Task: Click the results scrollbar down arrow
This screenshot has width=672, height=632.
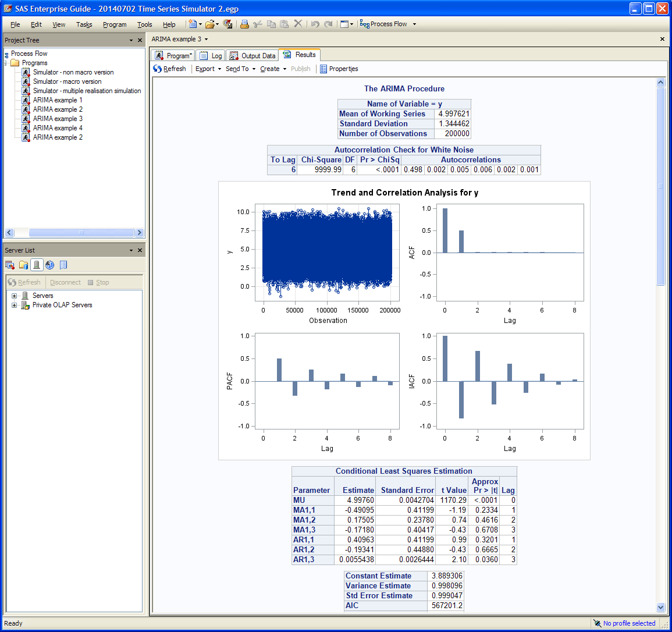Action: tap(660, 607)
